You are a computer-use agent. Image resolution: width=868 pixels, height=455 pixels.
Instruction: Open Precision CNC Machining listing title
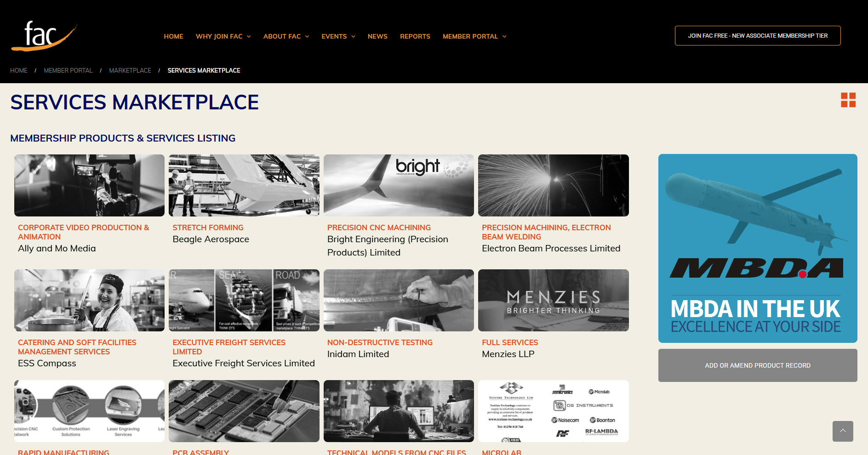click(379, 227)
